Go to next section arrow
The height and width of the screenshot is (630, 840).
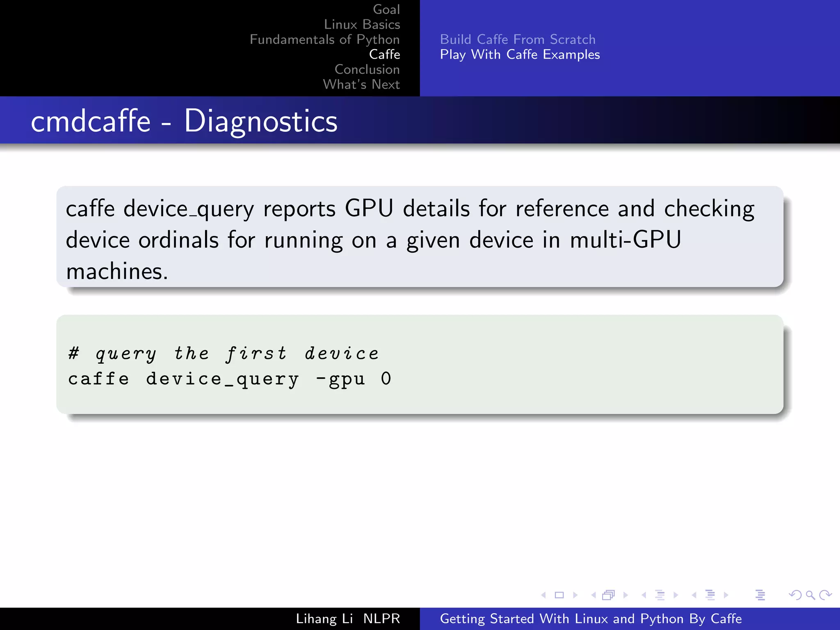point(726,595)
